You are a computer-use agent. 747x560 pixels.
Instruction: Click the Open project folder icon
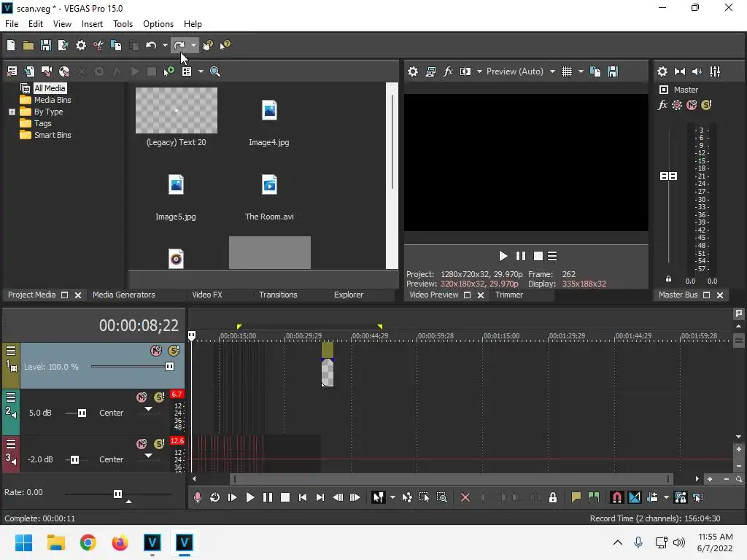[28, 45]
